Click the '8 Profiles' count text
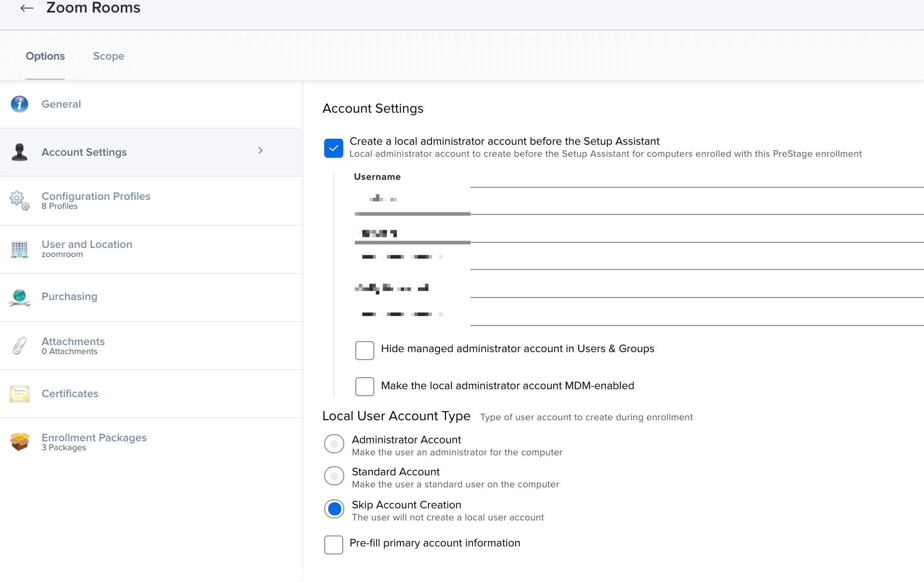924x582 pixels. tap(60, 206)
